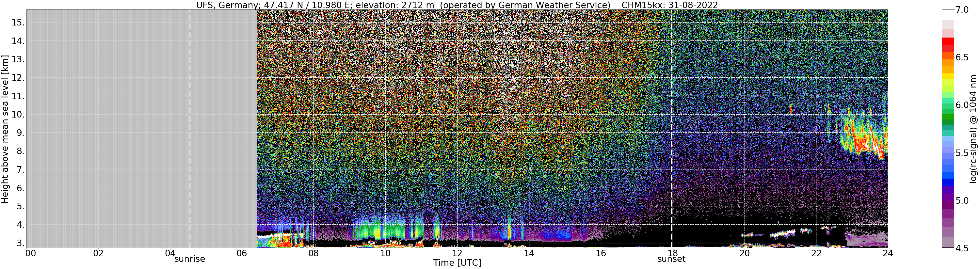Click the '6.0' colorbar tick label

(x=962, y=105)
